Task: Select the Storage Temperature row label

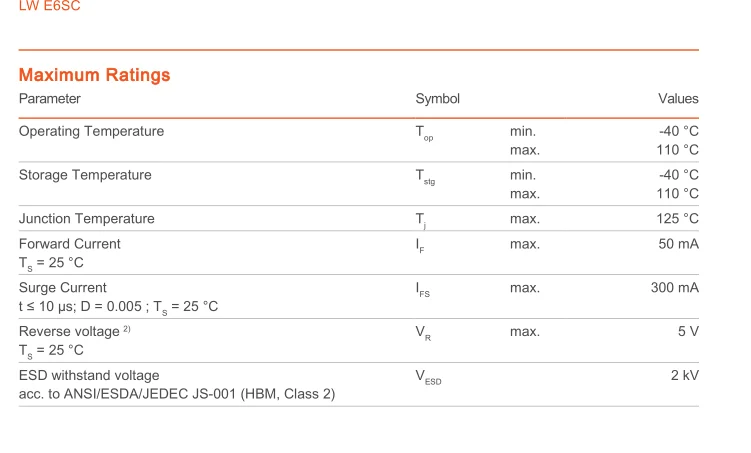Action: coord(85,175)
